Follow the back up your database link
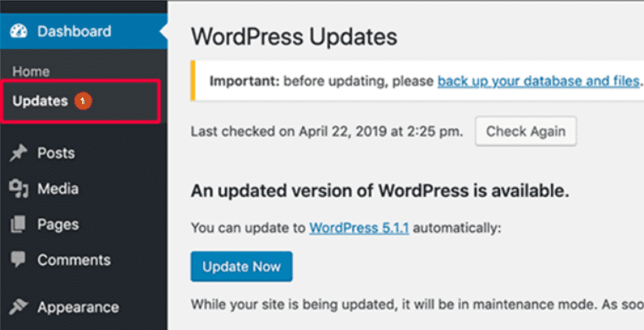The height and width of the screenshot is (330, 644). click(538, 81)
